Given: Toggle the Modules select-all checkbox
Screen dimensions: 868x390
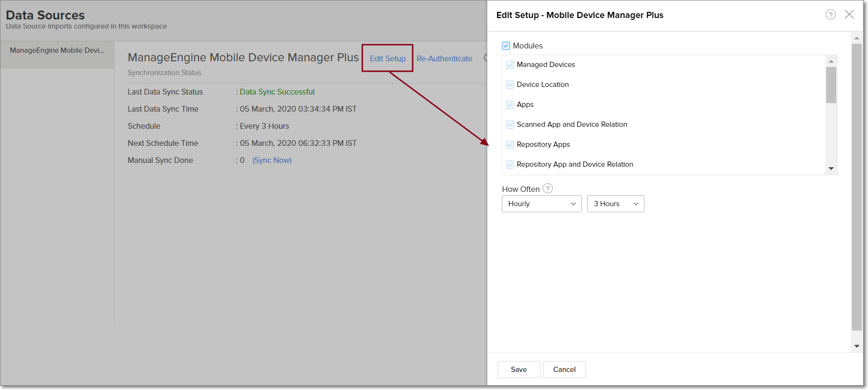Looking at the screenshot, I should pos(506,46).
